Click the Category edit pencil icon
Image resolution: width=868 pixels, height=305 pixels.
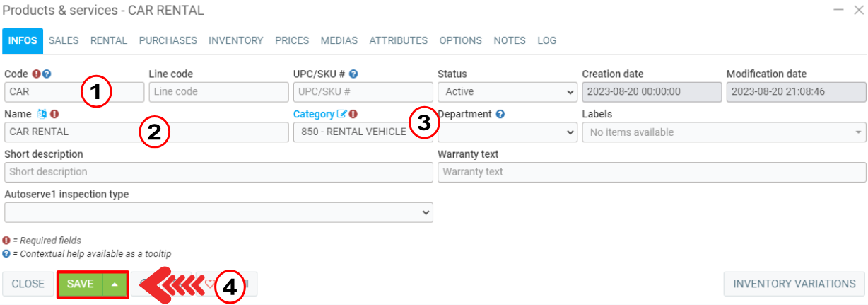(x=343, y=114)
